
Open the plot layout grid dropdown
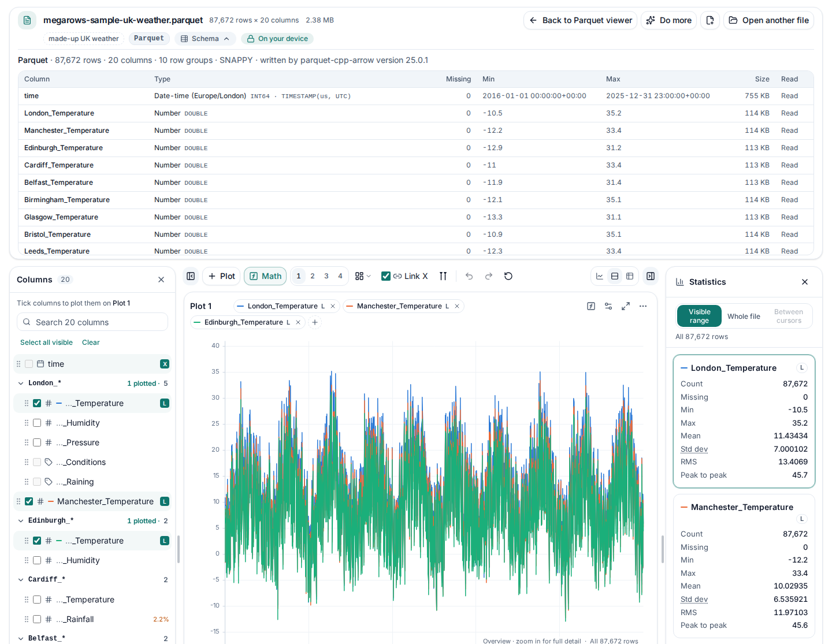pos(363,276)
